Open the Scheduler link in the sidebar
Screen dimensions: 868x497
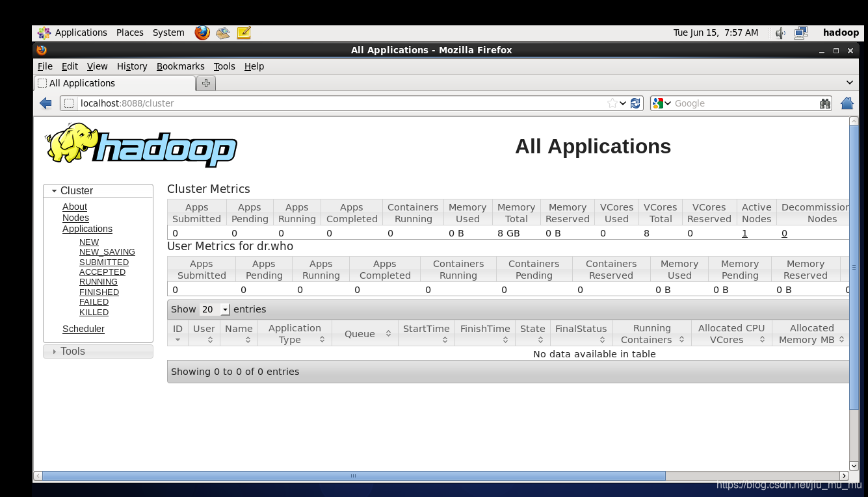tap(83, 329)
